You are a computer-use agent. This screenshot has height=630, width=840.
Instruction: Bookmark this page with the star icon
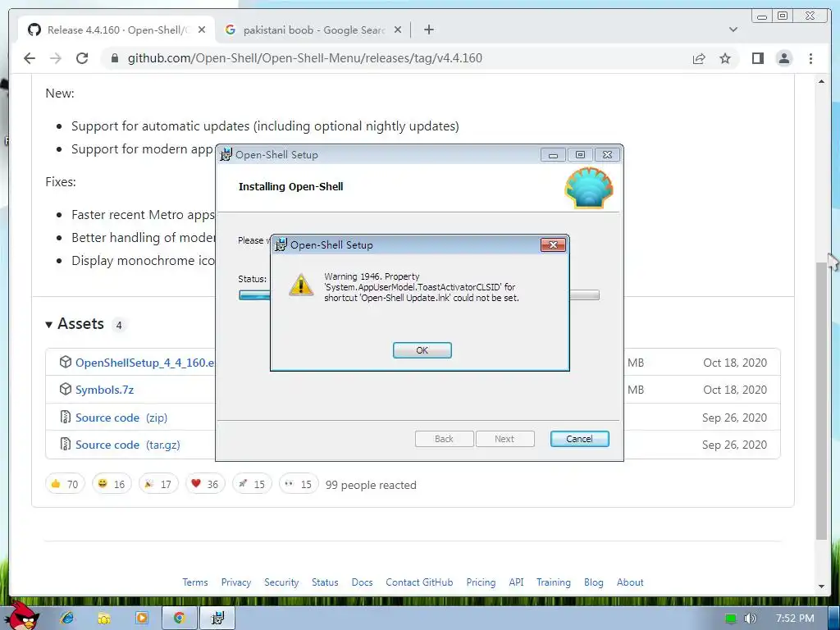725,58
